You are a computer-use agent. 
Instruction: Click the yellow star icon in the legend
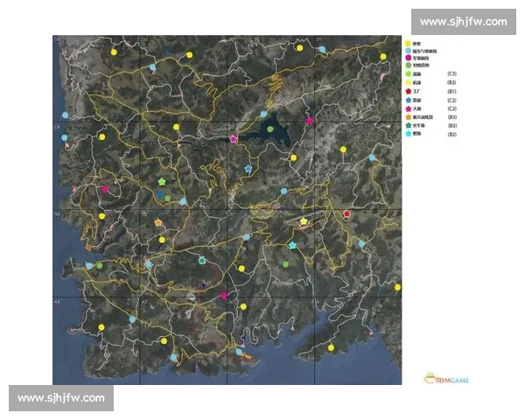[x=408, y=82]
